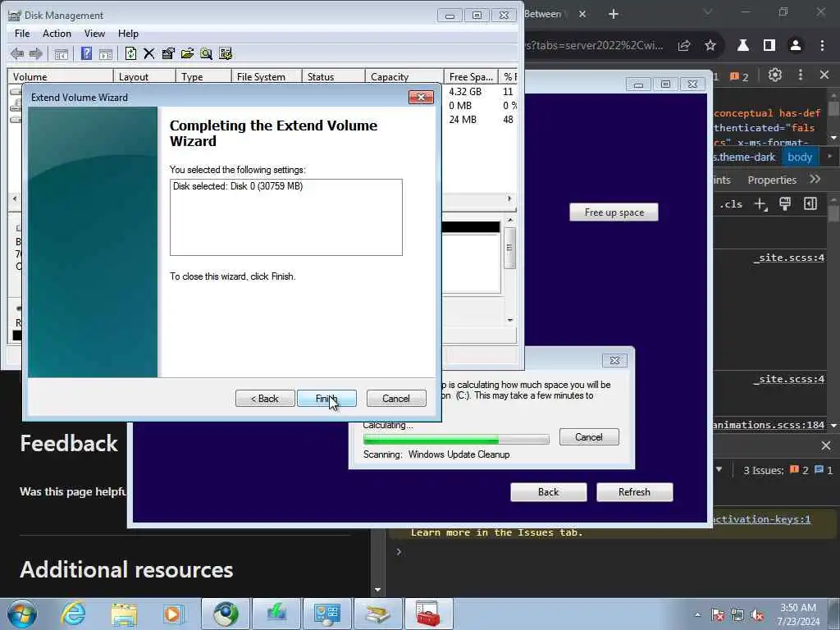Launch Internet Explorer from the taskbar
The height and width of the screenshot is (630, 840).
73,614
